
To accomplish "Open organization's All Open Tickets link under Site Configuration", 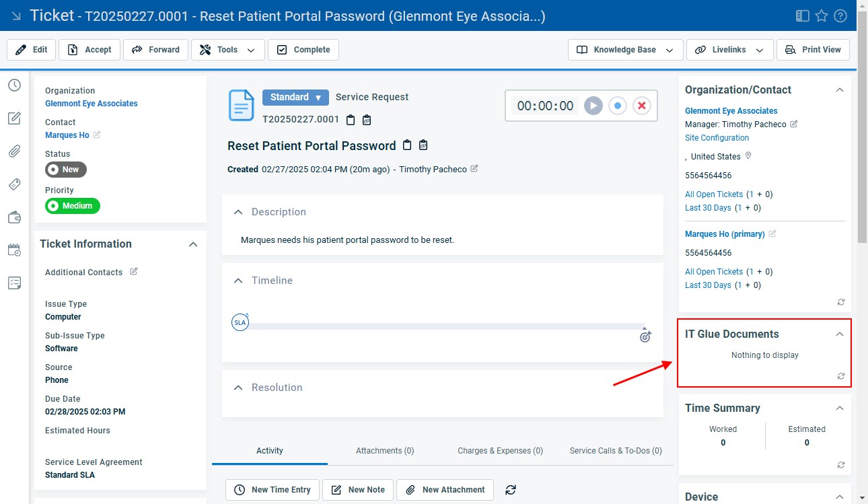I will coord(714,194).
